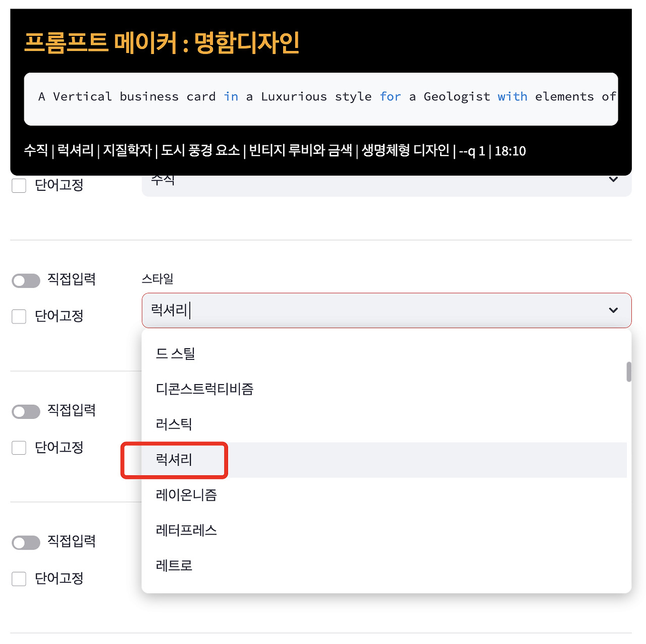Check the 단어고정 box beside 스타일 field
Screen dimensions: 646x644
19,317
